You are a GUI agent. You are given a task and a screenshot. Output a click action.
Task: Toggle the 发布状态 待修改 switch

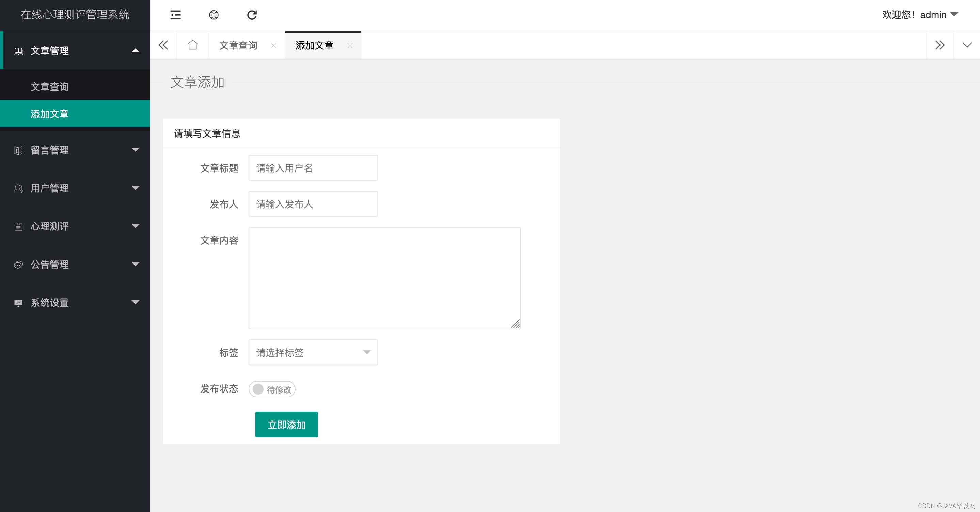272,389
